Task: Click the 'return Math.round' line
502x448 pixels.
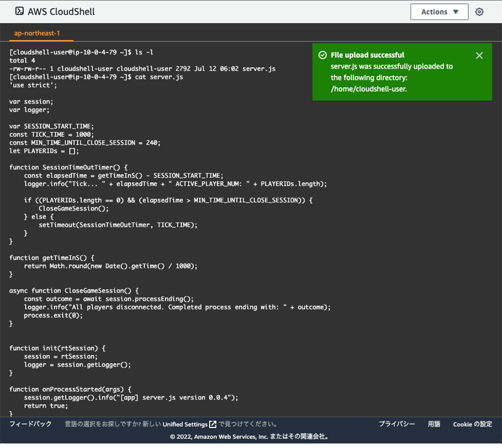Action: pos(111,266)
